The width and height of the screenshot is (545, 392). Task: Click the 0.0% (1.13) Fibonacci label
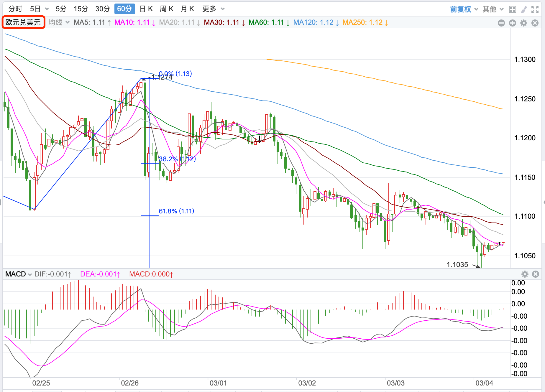click(x=175, y=73)
